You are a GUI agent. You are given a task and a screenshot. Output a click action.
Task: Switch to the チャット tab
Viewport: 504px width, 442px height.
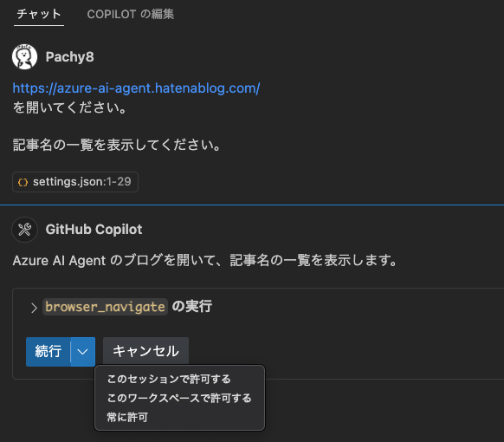click(39, 14)
